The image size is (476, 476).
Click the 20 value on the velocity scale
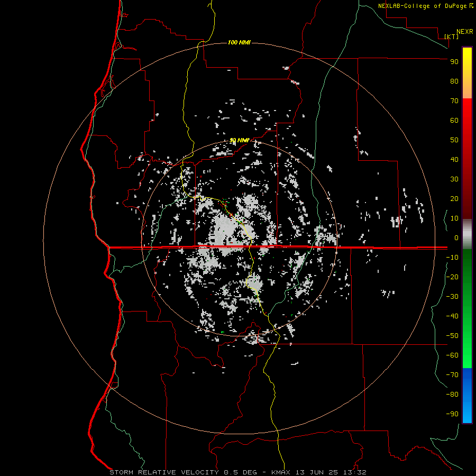(454, 198)
